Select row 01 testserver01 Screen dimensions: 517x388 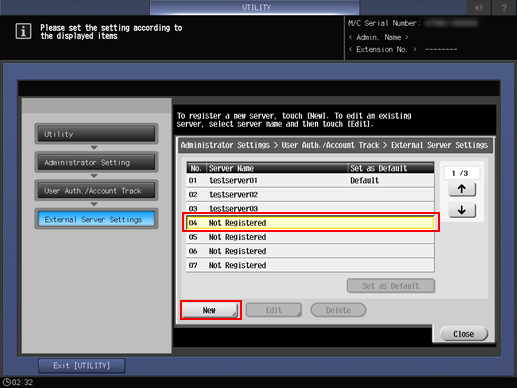coord(310,180)
